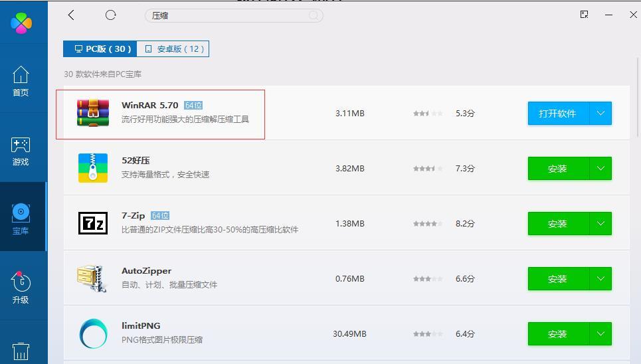Click the vertical scrollbar on the right
This screenshot has width=641, height=364.
pyautogui.click(x=638, y=98)
